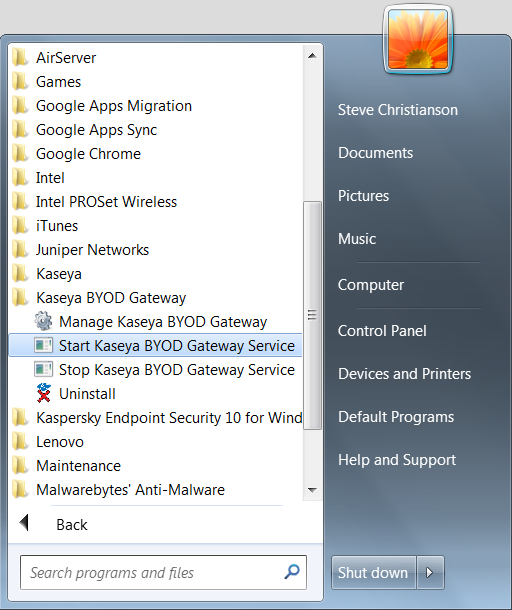The width and height of the screenshot is (512, 610).
Task: Click the Back arrow icon
Action: tap(24, 523)
